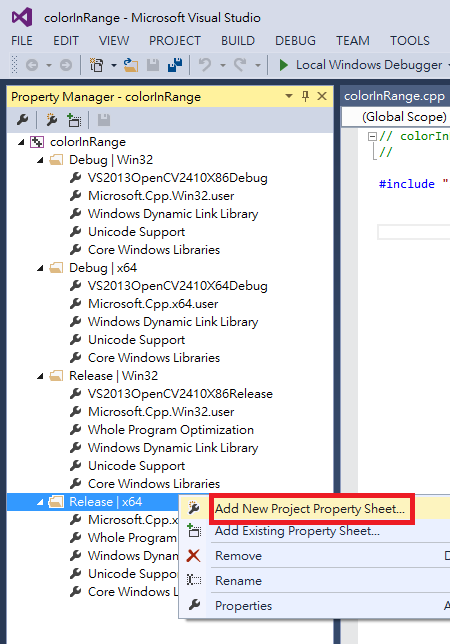This screenshot has width=450, height=644.
Task: Click the Open File toolbar icon
Action: click(x=131, y=65)
